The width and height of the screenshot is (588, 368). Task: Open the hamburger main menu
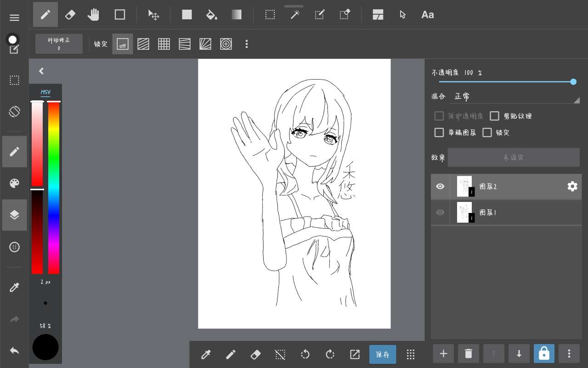14,17
